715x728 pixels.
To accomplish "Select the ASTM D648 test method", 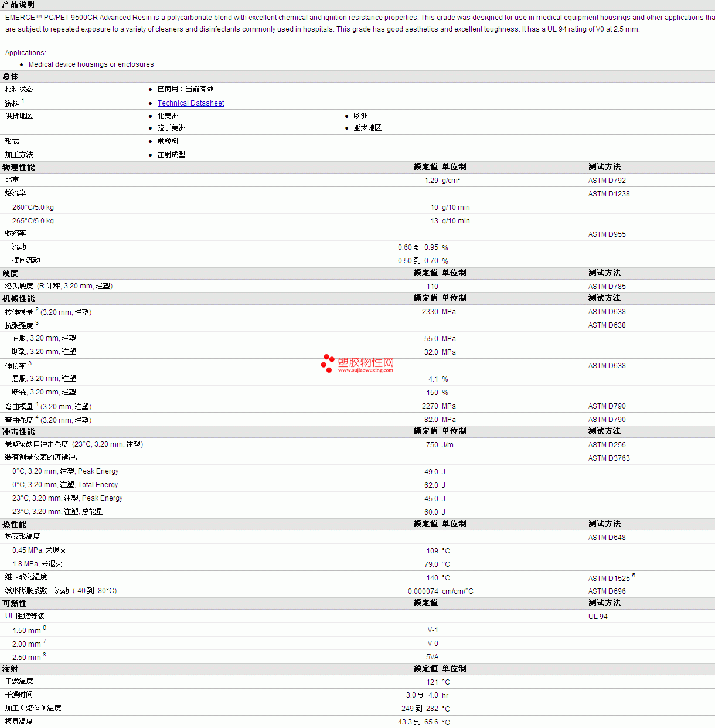I will pos(607,538).
